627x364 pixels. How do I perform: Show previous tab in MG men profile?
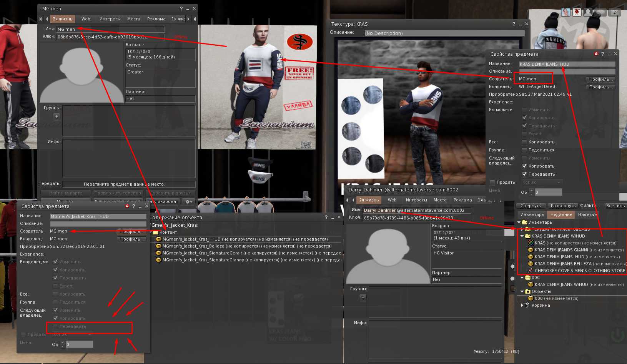tap(47, 19)
